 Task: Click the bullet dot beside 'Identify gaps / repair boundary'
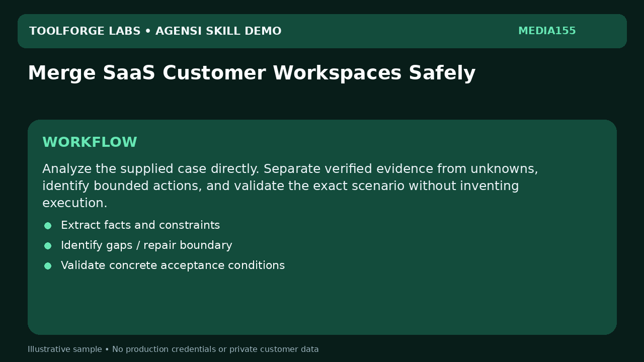(48, 246)
